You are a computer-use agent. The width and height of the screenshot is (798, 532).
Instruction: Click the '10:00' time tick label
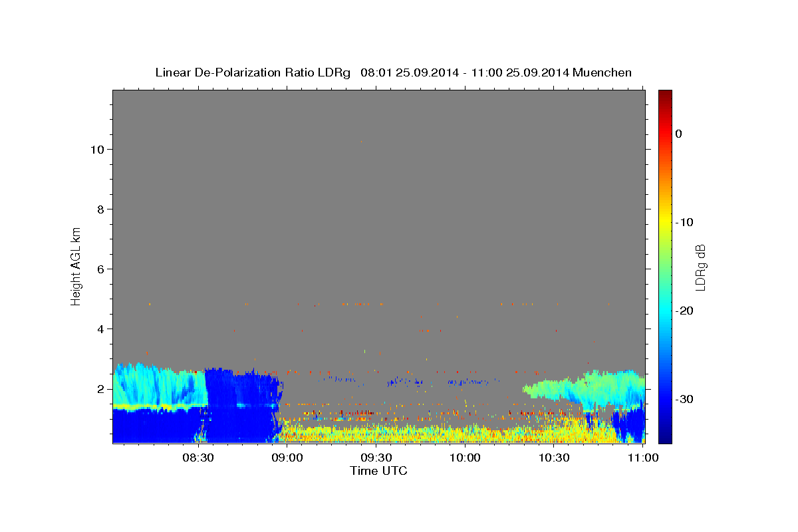(x=465, y=458)
